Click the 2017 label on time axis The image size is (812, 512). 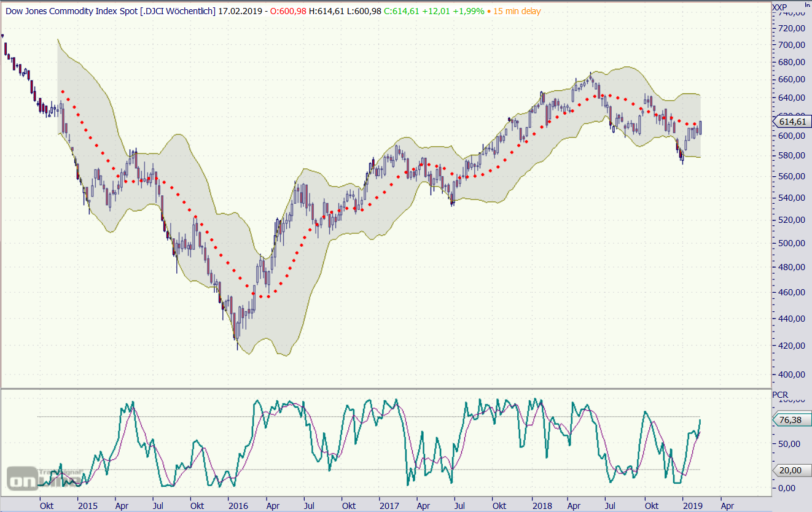click(389, 506)
